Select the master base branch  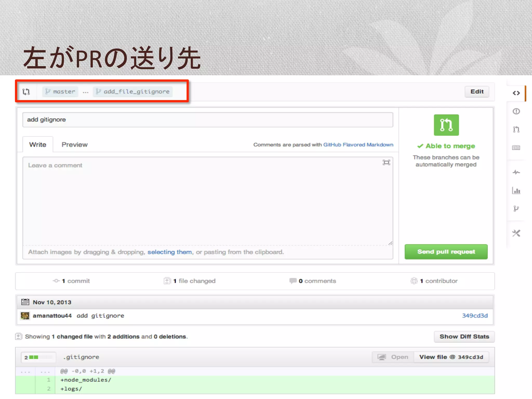60,92
